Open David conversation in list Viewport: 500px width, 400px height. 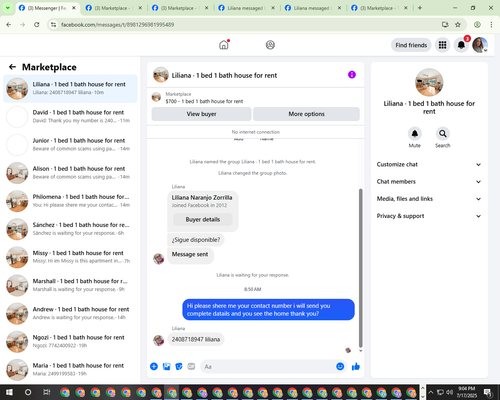pos(70,117)
